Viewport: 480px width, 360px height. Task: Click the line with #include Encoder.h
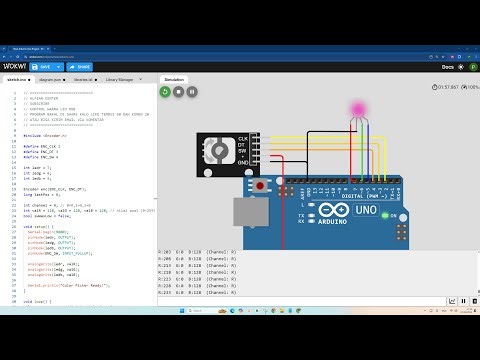45,136
